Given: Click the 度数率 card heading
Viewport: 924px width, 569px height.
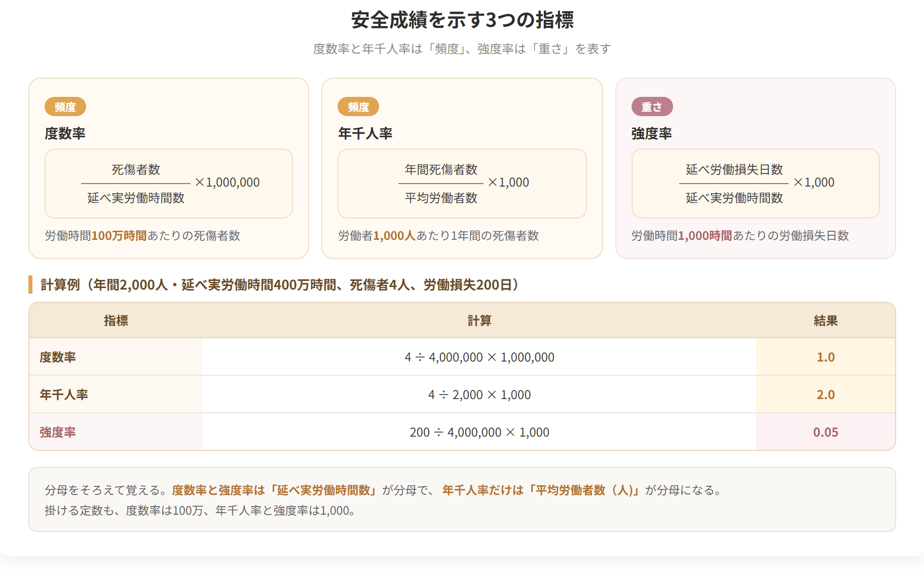Looking at the screenshot, I should click(65, 133).
